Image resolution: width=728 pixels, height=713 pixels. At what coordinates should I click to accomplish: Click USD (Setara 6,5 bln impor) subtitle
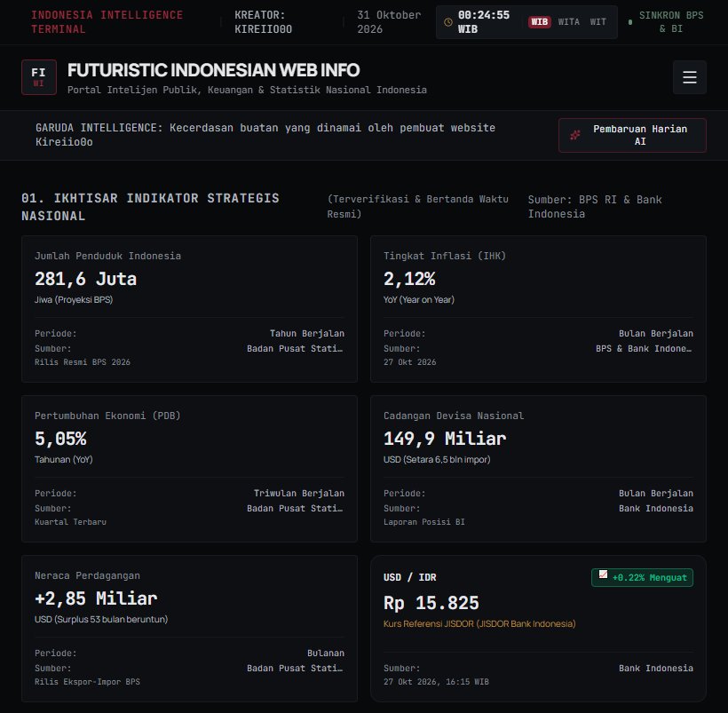pos(437,459)
